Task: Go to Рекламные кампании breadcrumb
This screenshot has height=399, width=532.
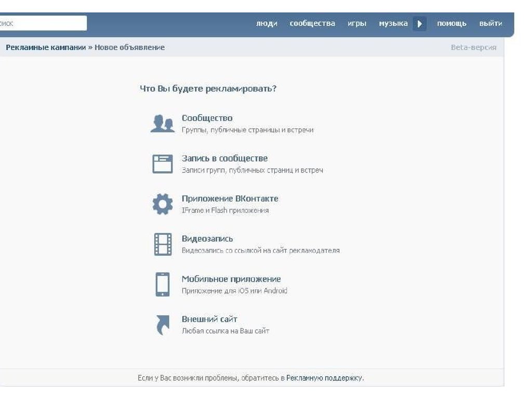Action: pos(46,47)
